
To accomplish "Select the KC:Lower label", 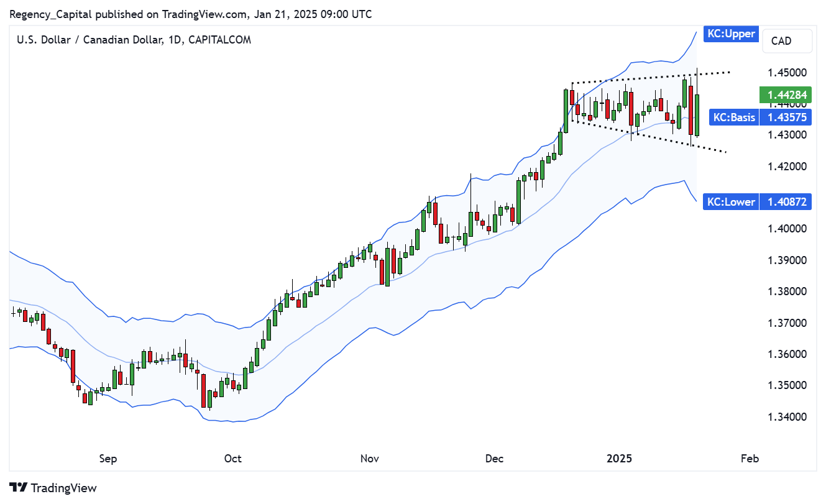I will [x=731, y=201].
